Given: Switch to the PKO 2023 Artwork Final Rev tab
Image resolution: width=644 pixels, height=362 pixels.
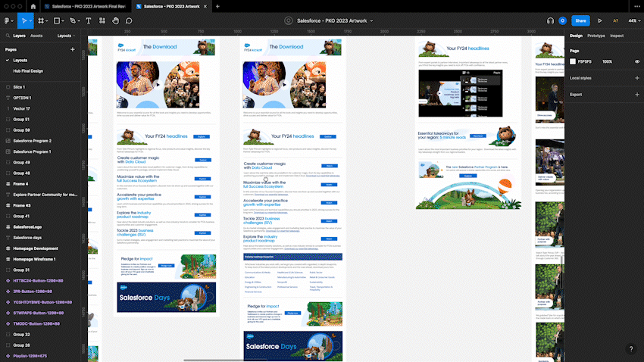Looking at the screenshot, I should (85, 7).
